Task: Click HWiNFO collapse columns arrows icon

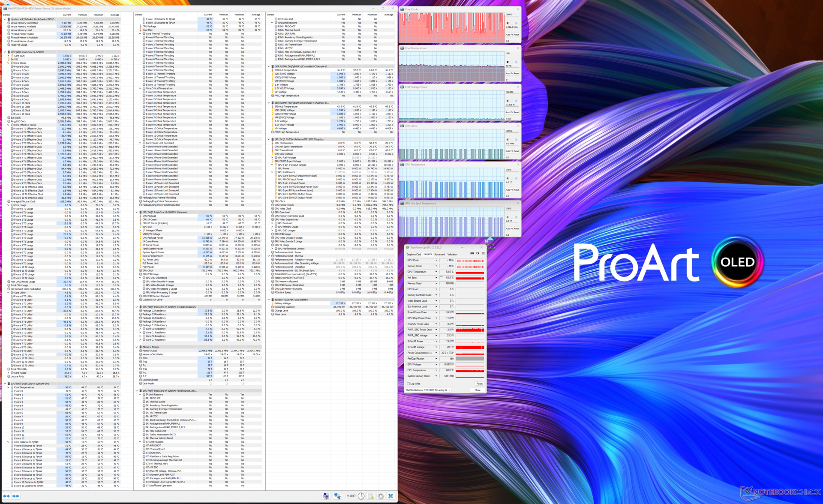Action: coord(16,496)
